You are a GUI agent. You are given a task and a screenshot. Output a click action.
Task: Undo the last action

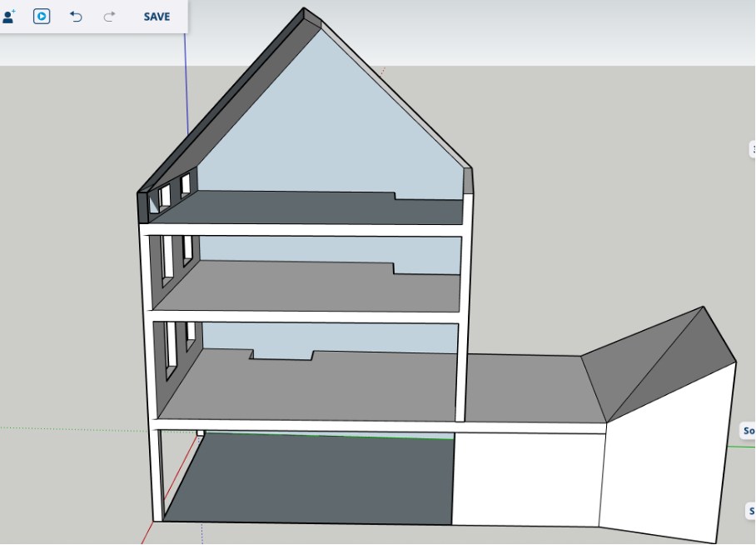pyautogui.click(x=76, y=16)
